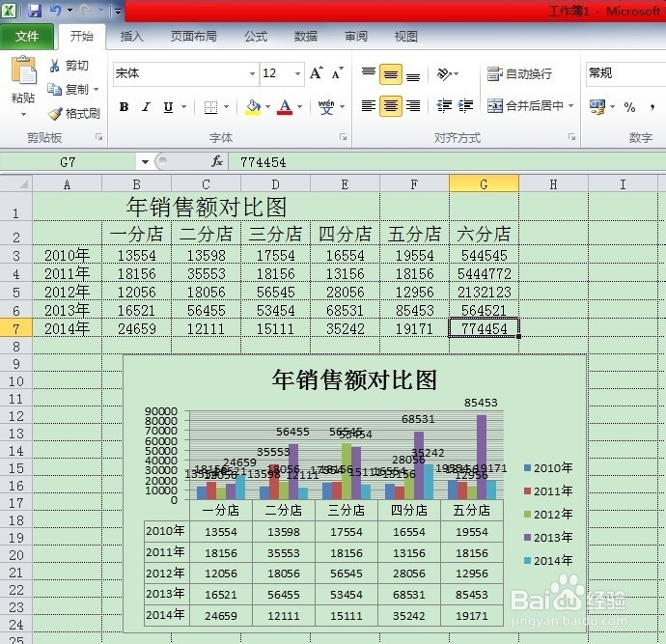Select column B header
Screen dimensions: 666x644
tap(136, 184)
